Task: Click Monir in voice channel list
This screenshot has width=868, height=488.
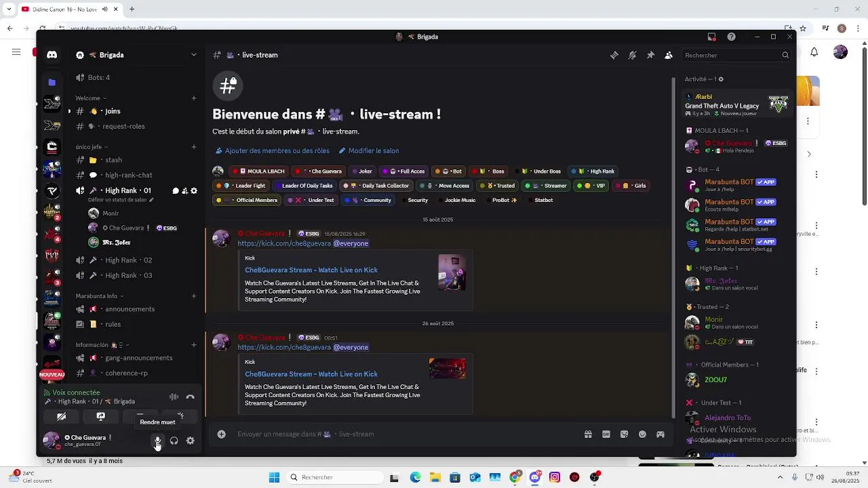Action: click(111, 213)
